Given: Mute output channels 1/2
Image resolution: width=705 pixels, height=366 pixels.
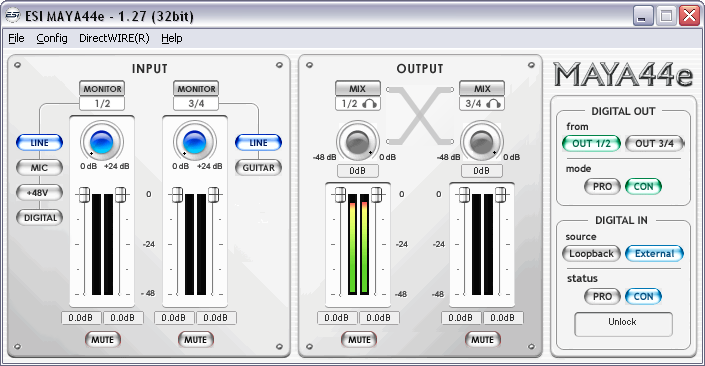Looking at the screenshot, I should (x=359, y=339).
